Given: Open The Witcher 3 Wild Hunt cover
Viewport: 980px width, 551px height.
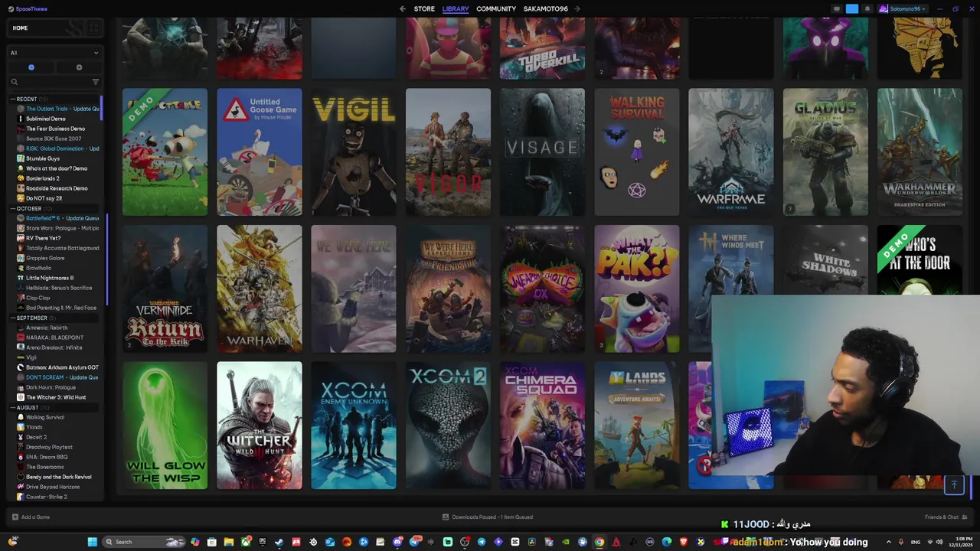Looking at the screenshot, I should pyautogui.click(x=259, y=425).
